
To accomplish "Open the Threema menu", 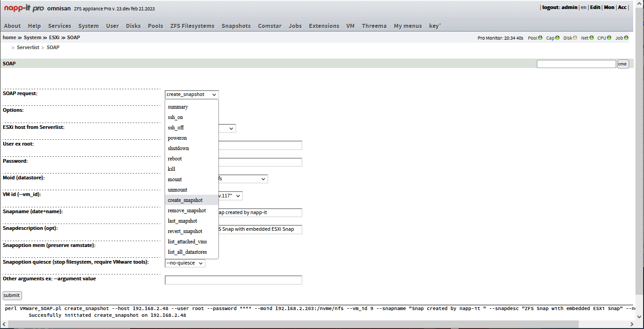I will coord(374,26).
